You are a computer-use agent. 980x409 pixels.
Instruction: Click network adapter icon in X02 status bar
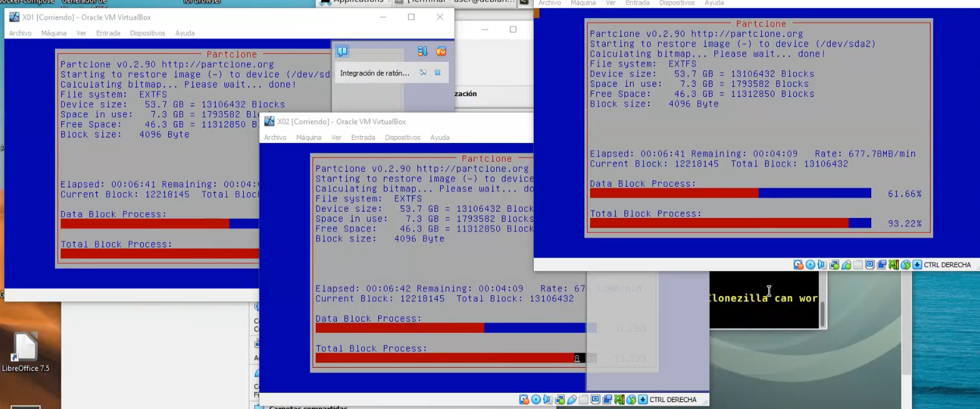[560, 400]
